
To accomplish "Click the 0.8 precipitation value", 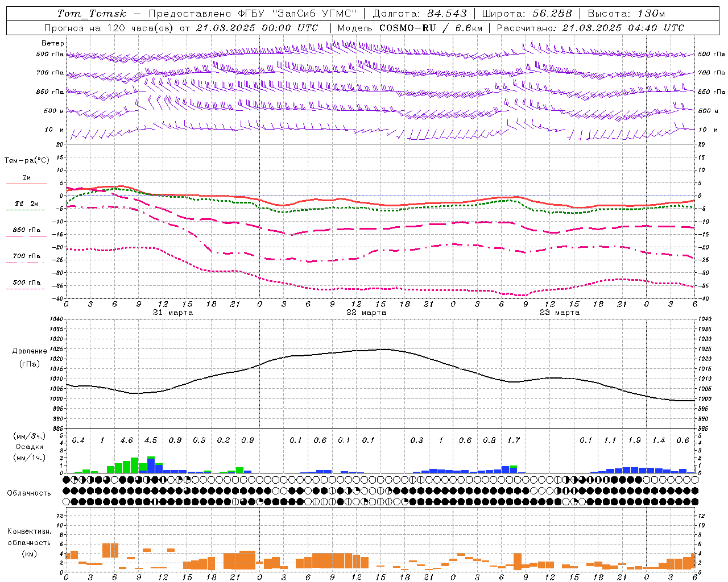I will (x=489, y=440).
